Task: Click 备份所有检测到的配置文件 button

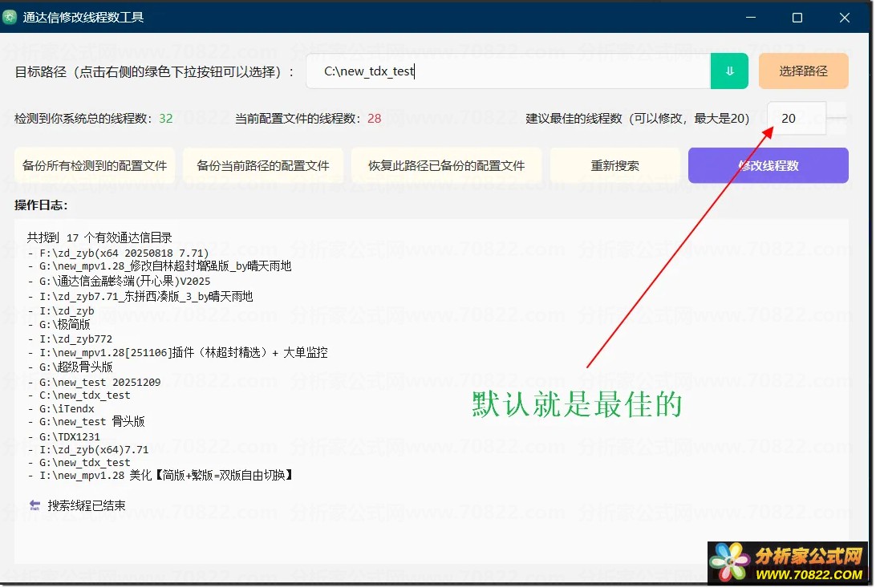Action: [95, 166]
